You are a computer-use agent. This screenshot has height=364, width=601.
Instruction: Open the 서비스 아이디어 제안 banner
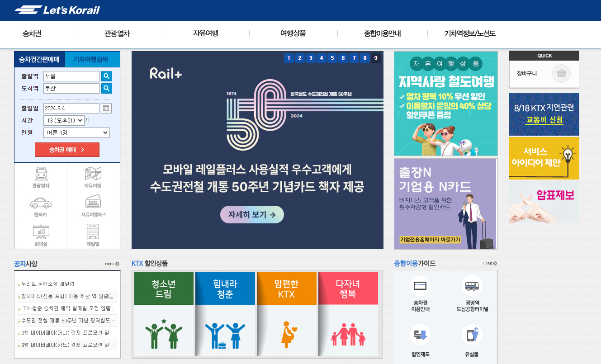click(x=544, y=158)
